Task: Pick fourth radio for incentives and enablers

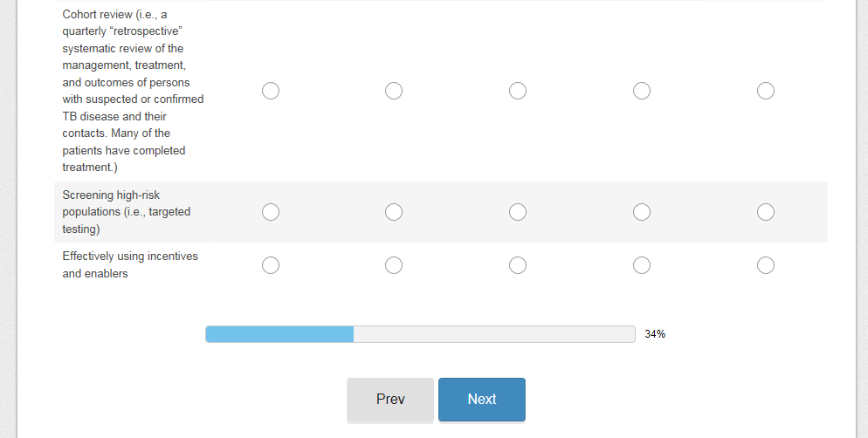Action: [x=642, y=265]
